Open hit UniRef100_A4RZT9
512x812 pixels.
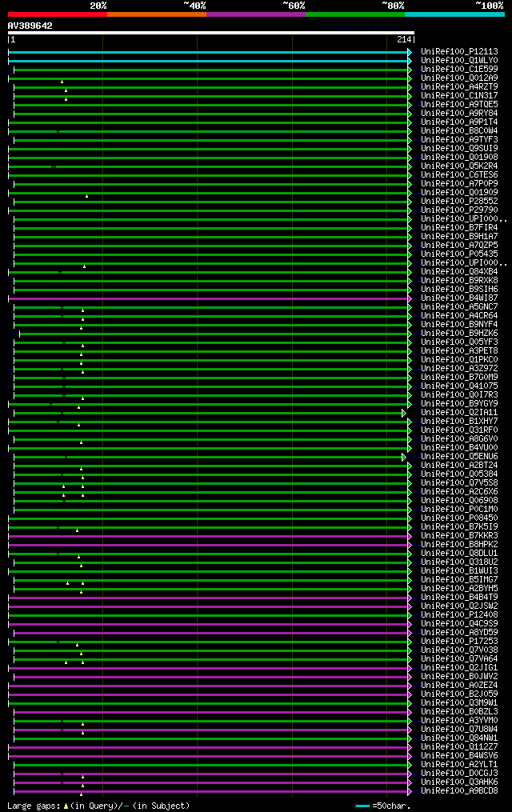pyautogui.click(x=459, y=87)
